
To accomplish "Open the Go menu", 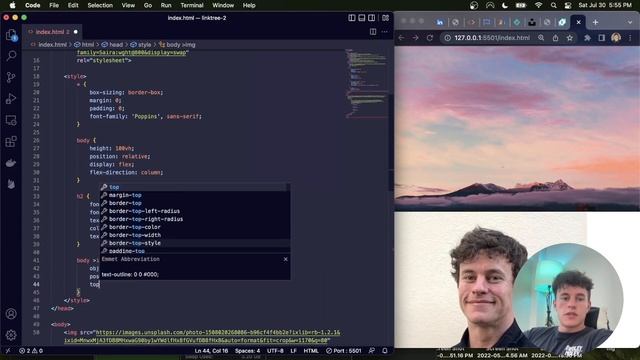I will click(148, 5).
